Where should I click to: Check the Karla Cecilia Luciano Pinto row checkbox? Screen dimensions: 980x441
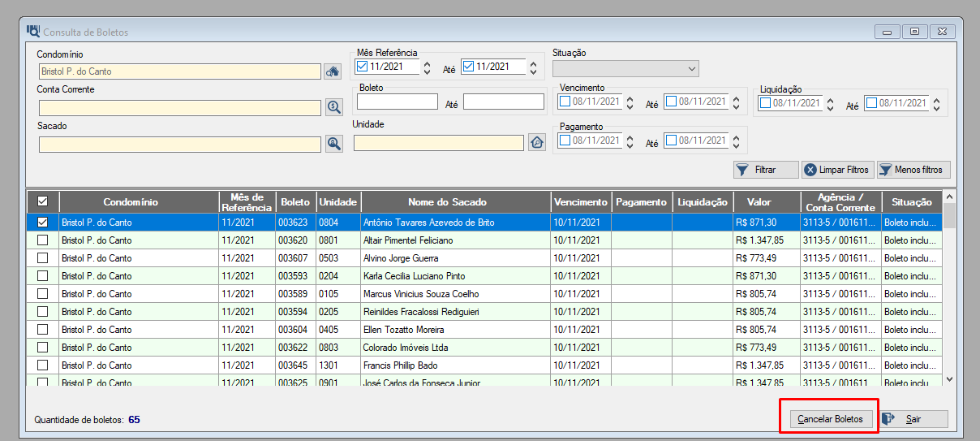click(43, 275)
